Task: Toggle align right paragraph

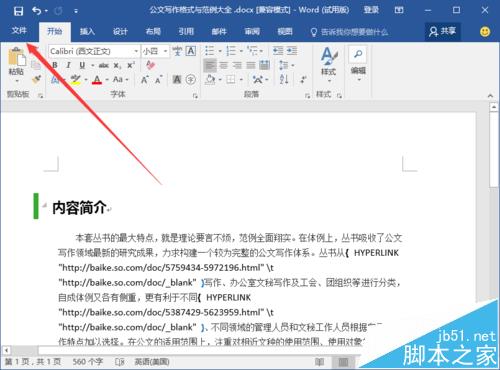Action: click(237, 65)
